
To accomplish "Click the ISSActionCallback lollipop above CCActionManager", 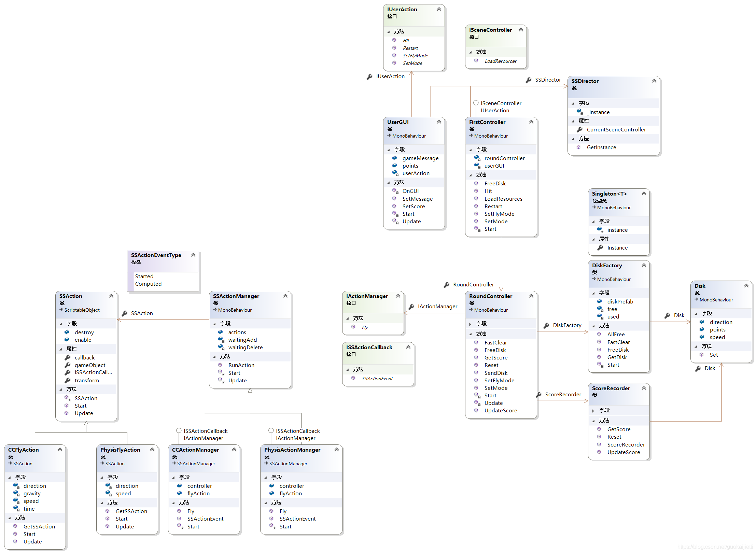I will (179, 430).
